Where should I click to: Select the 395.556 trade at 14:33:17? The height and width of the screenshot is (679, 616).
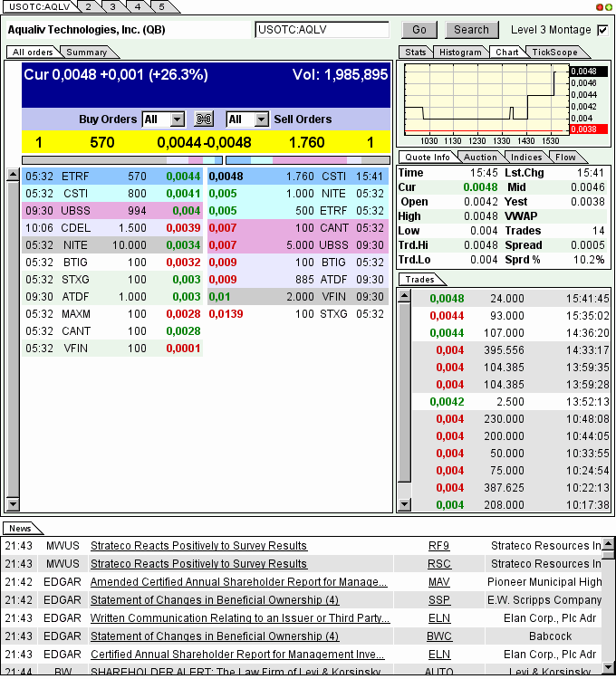pyautogui.click(x=511, y=349)
